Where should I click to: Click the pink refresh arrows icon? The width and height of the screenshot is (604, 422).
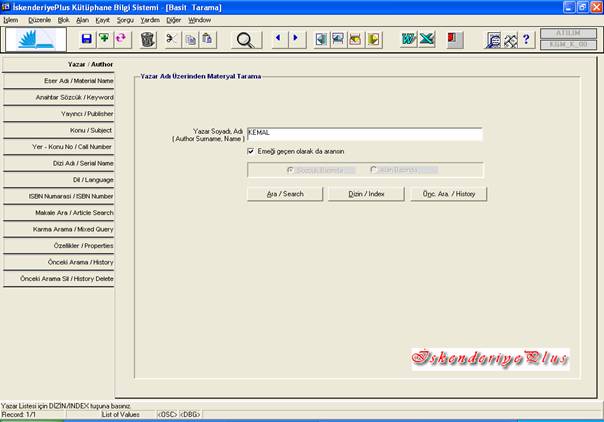[x=121, y=39]
